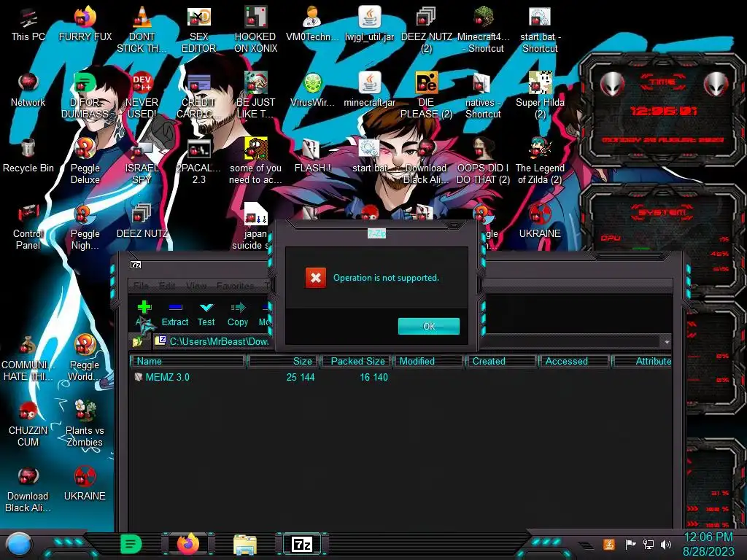Click the up-folder icon beside the path bar
747x560 pixels.
point(138,341)
